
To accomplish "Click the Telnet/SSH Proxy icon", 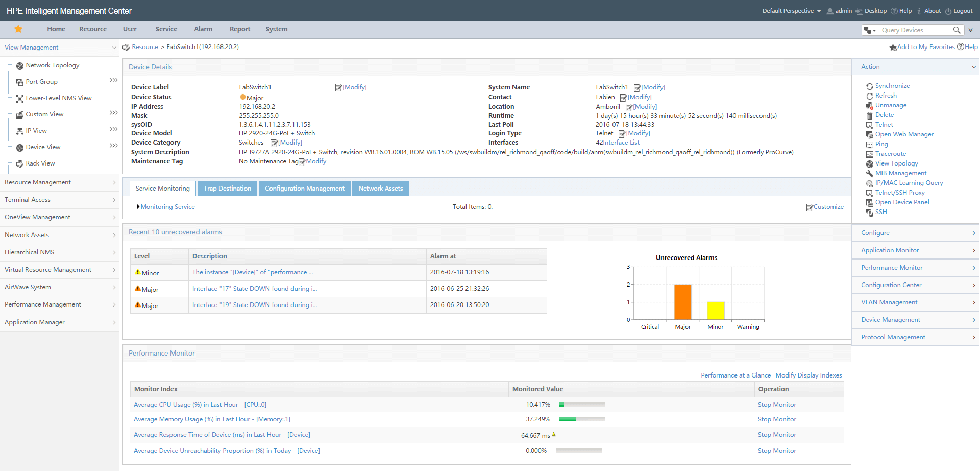I will pyautogui.click(x=869, y=193).
